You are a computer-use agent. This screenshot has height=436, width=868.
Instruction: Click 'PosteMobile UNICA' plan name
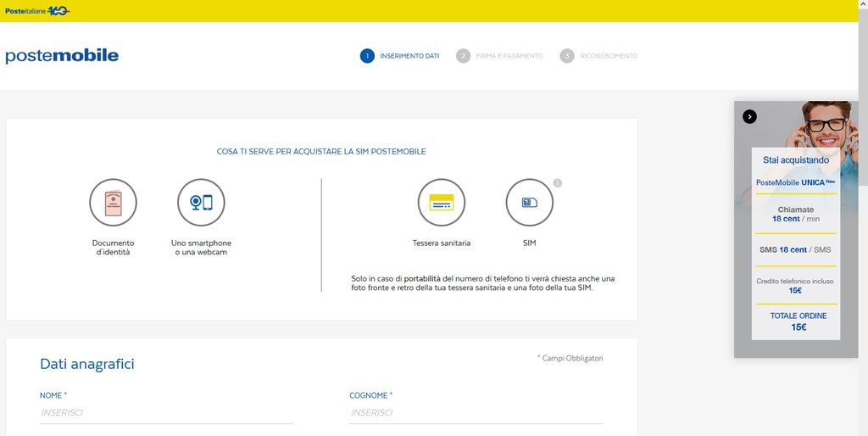pyautogui.click(x=795, y=182)
